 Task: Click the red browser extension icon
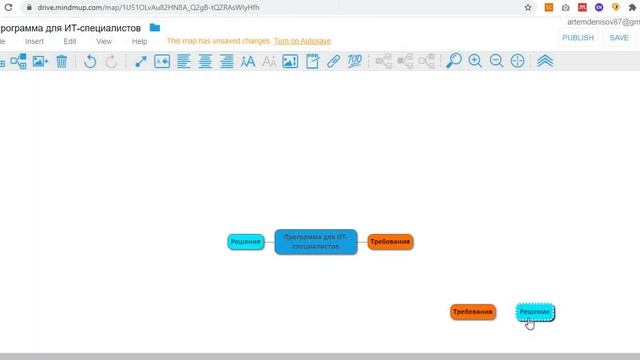point(582,7)
